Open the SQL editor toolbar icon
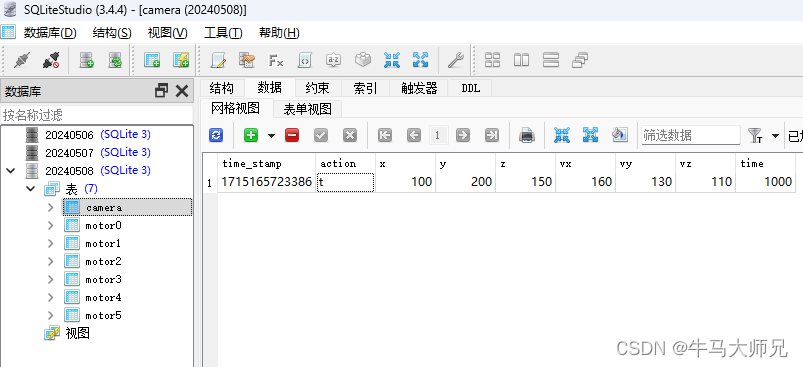This screenshot has width=803, height=367. coord(219,60)
